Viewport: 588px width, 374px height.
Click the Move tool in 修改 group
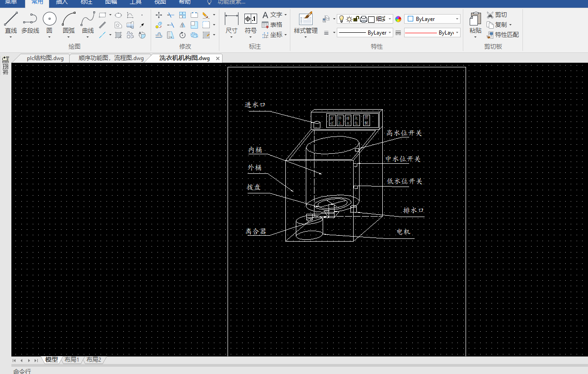(158, 15)
